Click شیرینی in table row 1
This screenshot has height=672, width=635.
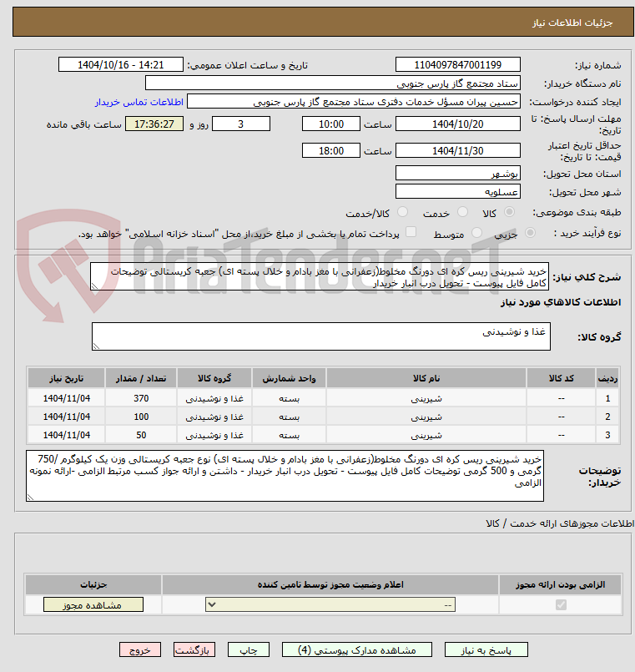point(426,398)
